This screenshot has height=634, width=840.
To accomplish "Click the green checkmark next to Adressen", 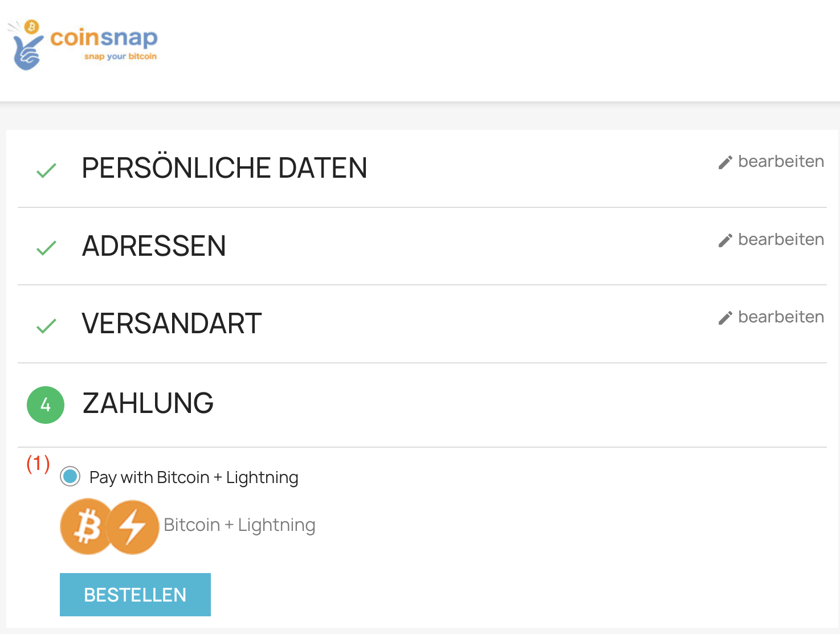I will click(x=46, y=248).
